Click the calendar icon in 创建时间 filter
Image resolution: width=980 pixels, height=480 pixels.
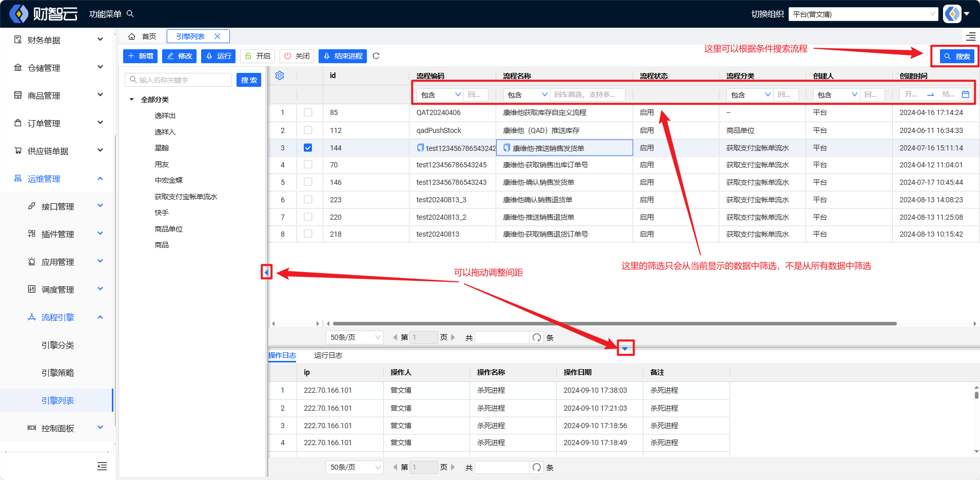pos(965,94)
